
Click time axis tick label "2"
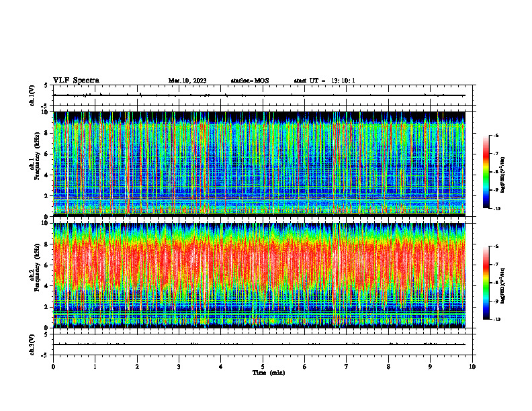(137, 367)
